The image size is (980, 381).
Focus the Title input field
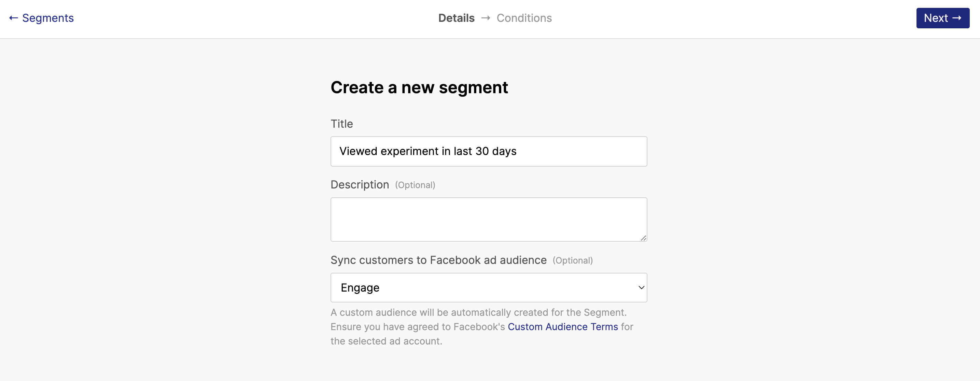[489, 151]
